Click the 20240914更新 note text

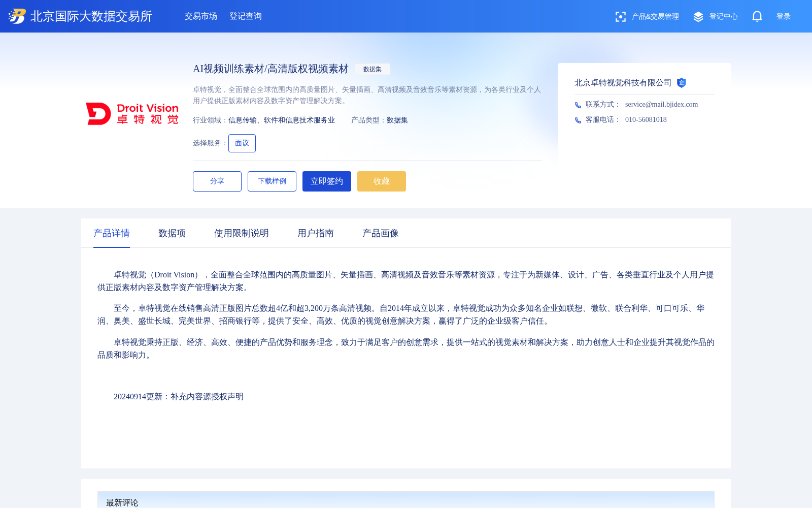pos(179,397)
